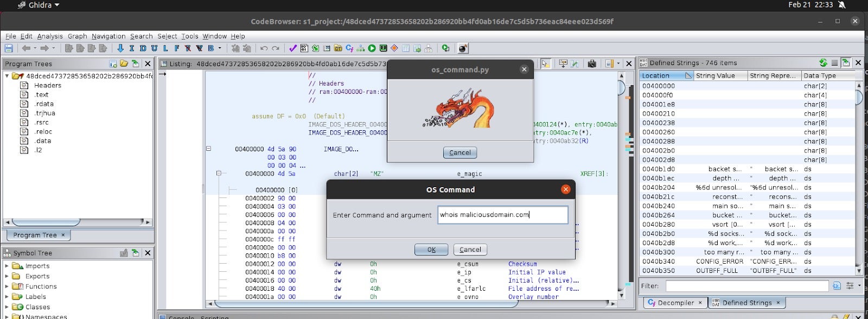Expand the Imports folder in Symbol Tree

tap(7, 266)
